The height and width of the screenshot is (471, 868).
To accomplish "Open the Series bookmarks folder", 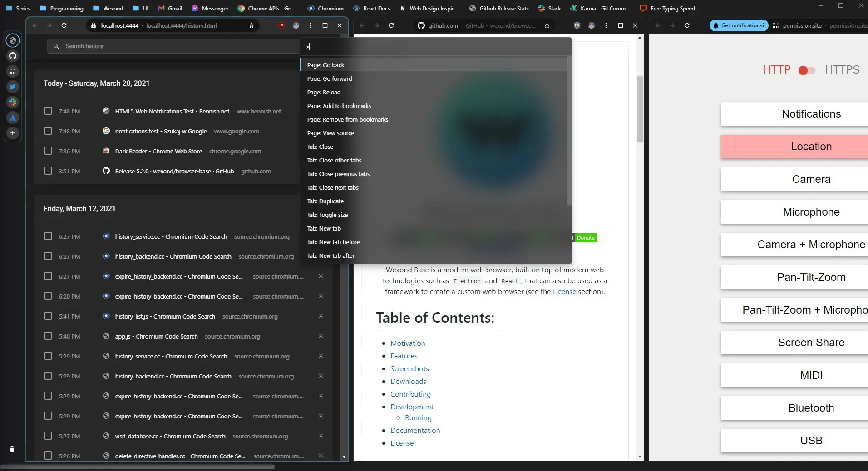I will click(x=18, y=8).
